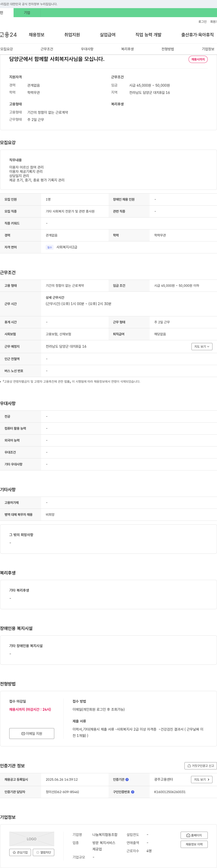Jump to the 전형방법 section tab
The width and height of the screenshot is (217, 868).
coord(168,49)
